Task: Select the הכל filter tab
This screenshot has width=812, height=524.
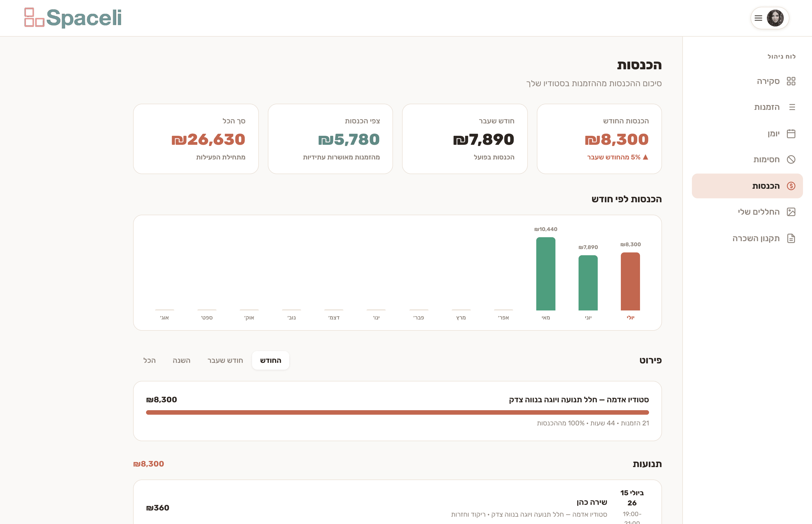Action: [149, 360]
